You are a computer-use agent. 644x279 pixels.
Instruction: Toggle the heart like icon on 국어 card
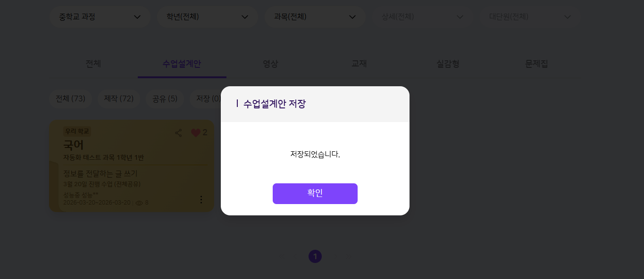[196, 133]
